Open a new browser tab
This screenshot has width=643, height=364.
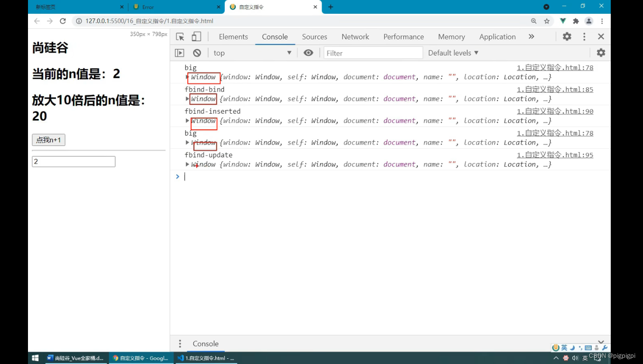pyautogui.click(x=331, y=7)
